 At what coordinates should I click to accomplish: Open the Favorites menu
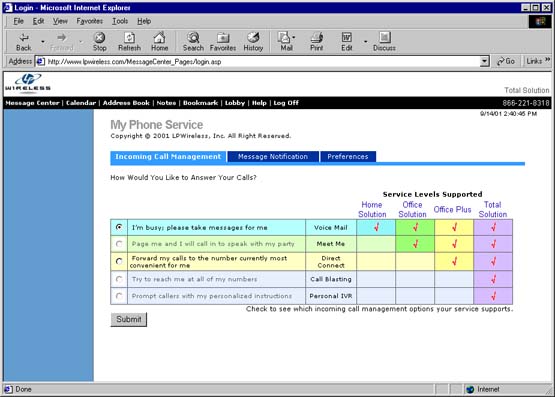90,21
